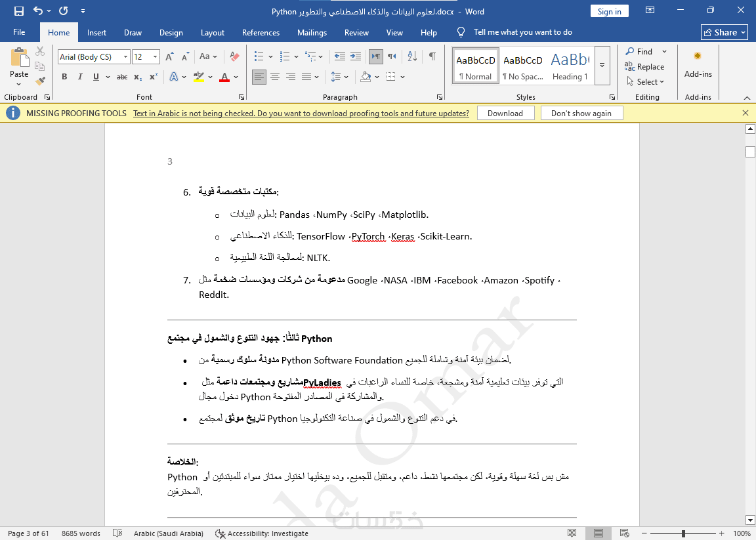Switch to the Layout tab
The height and width of the screenshot is (540, 756).
[x=213, y=32]
